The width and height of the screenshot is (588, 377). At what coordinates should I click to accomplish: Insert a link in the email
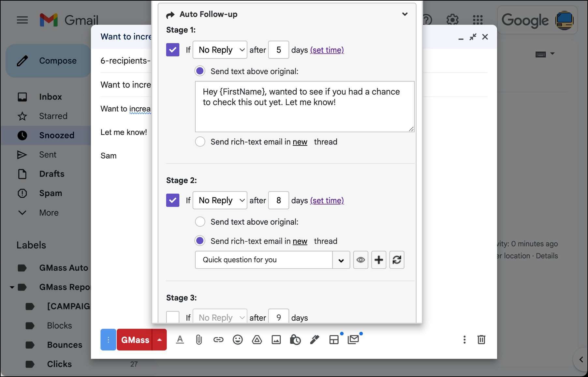coord(218,340)
